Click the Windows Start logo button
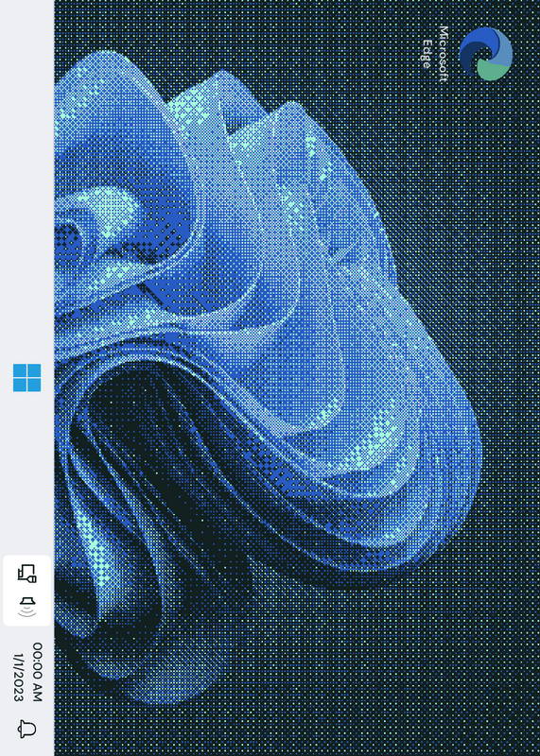This screenshot has width=540, height=756. pos(27,377)
